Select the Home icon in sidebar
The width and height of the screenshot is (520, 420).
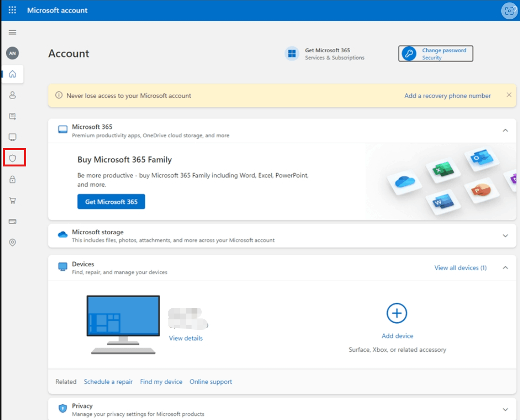[x=12, y=74]
